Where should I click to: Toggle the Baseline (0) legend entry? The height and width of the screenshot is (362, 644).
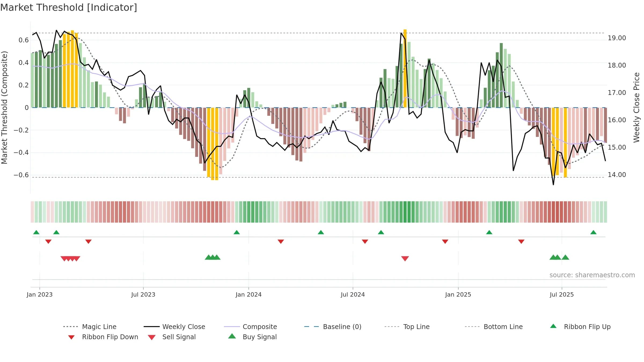coord(333,327)
